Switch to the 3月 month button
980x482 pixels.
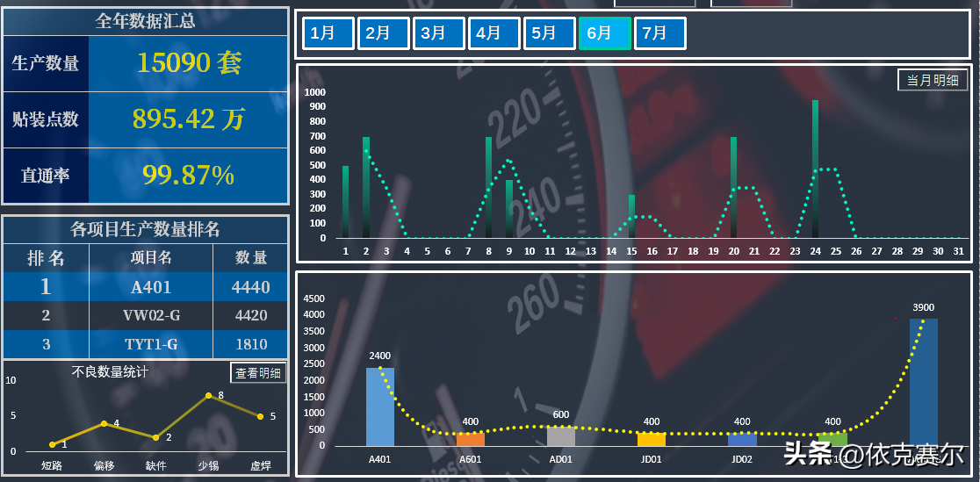point(438,33)
